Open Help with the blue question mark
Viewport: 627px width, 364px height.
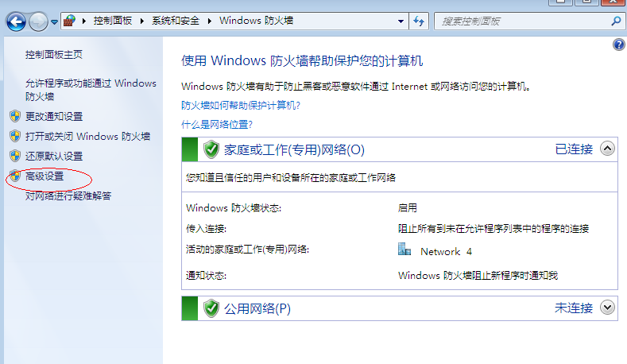[618, 45]
